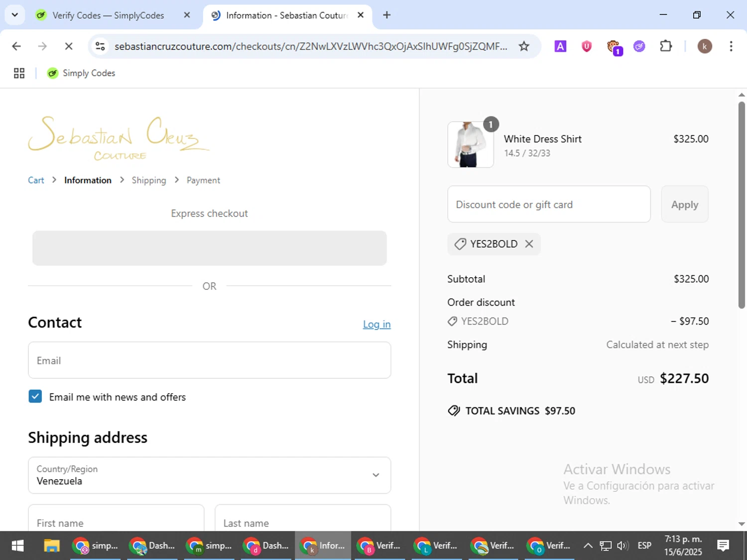Image resolution: width=747 pixels, height=560 pixels.
Task: Focus the Email input field
Action: [x=209, y=360]
